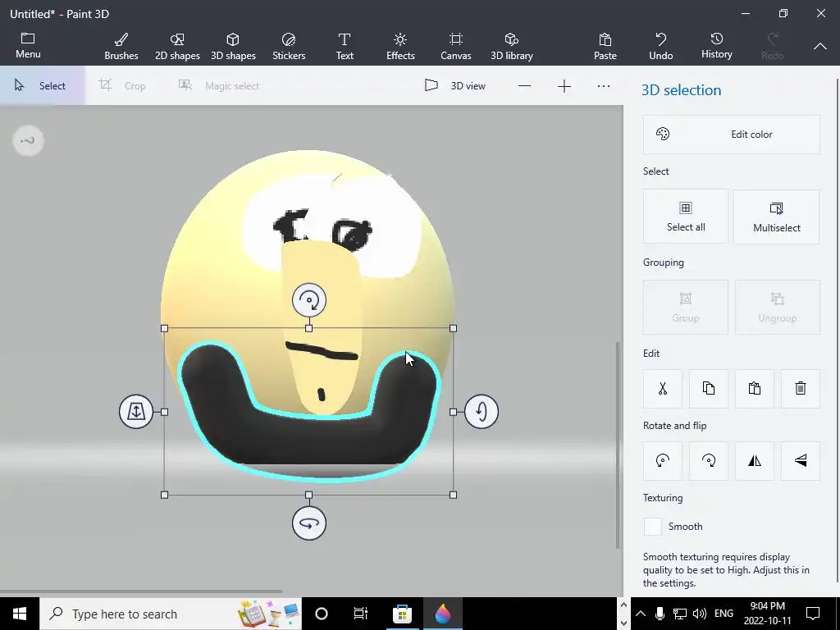Click the vertical canvas scrollbar
The height and width of the screenshot is (630, 840).
(618, 445)
